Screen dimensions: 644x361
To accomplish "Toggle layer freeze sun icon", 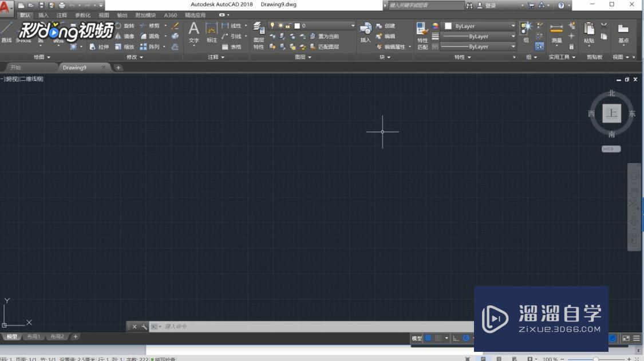I will tap(280, 25).
